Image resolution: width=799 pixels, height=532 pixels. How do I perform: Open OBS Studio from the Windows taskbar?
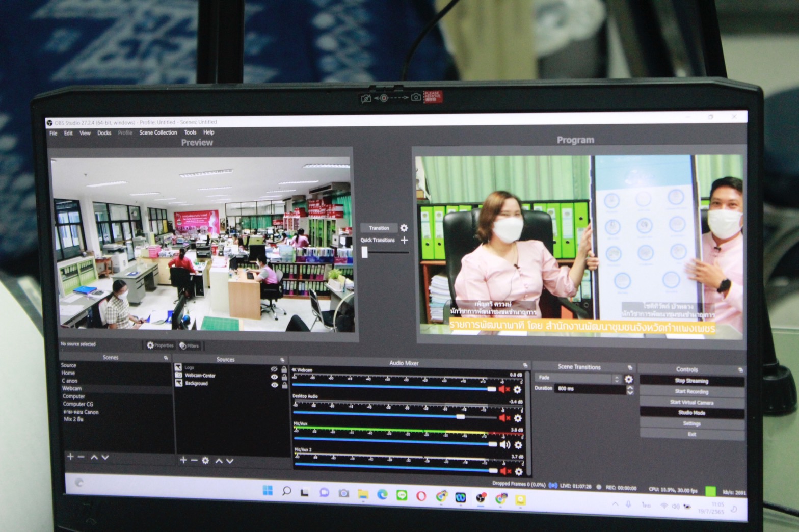point(481,497)
